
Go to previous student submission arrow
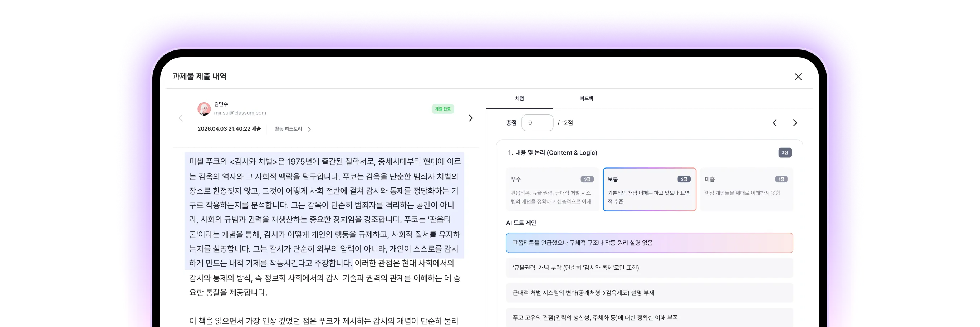(x=181, y=118)
